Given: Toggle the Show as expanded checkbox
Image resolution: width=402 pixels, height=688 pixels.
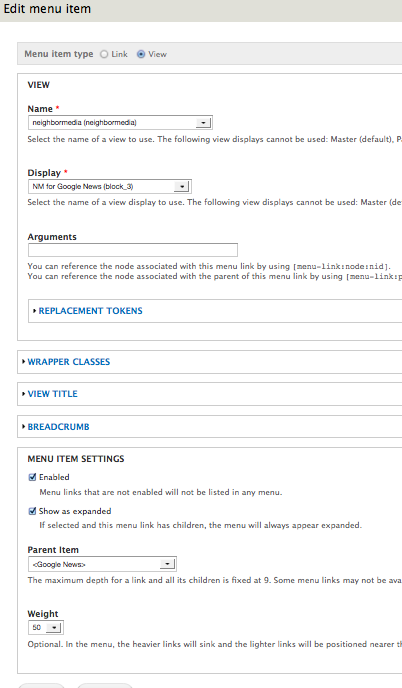Looking at the screenshot, I should coord(32,511).
